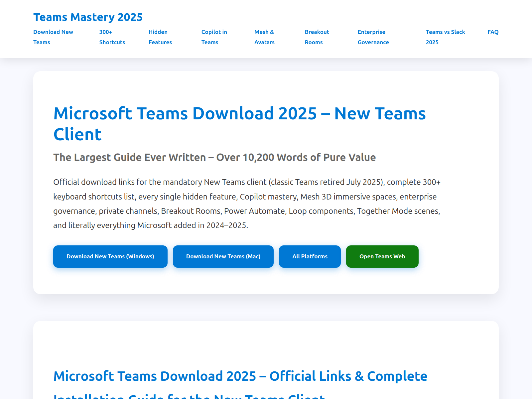This screenshot has height=399, width=532.
Task: Navigate to Copilot in Teams
Action: pos(214,37)
